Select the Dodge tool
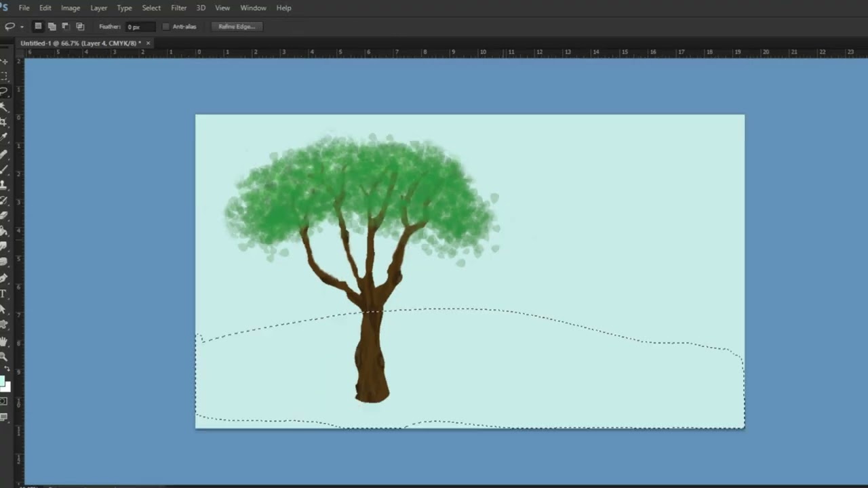 pyautogui.click(x=3, y=262)
